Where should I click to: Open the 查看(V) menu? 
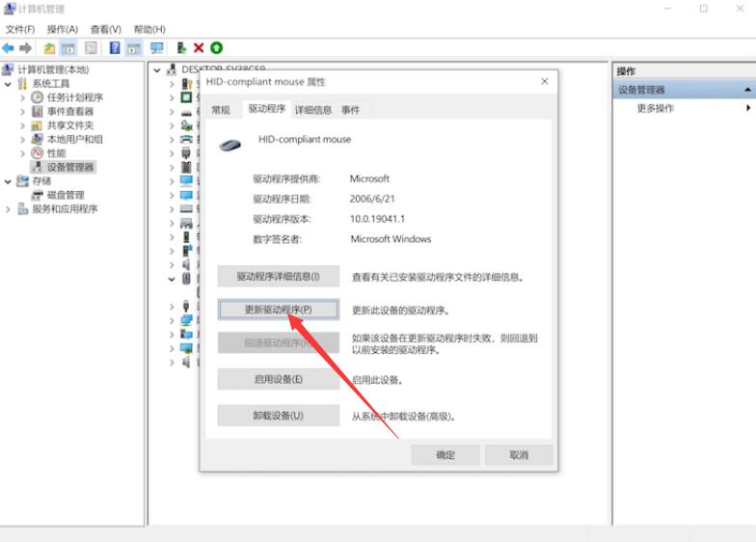(105, 30)
